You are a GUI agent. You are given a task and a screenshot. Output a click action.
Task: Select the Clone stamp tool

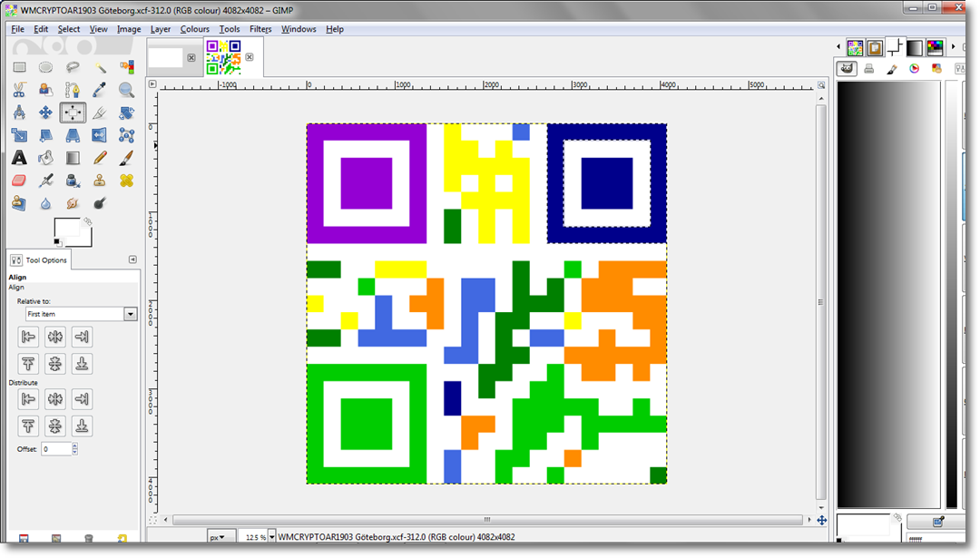(100, 181)
